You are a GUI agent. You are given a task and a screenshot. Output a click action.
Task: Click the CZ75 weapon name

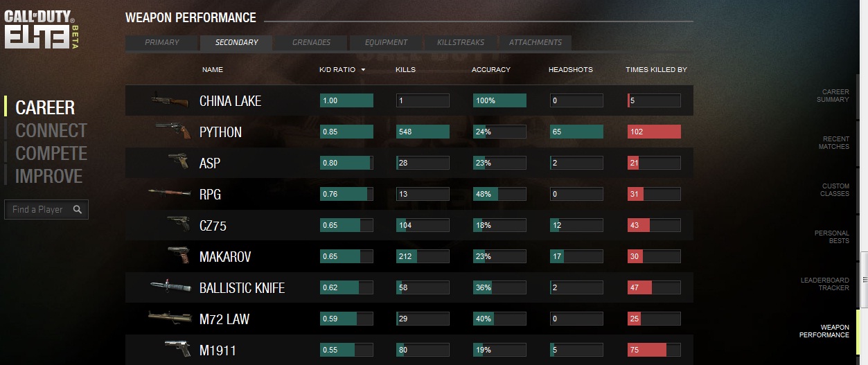213,226
